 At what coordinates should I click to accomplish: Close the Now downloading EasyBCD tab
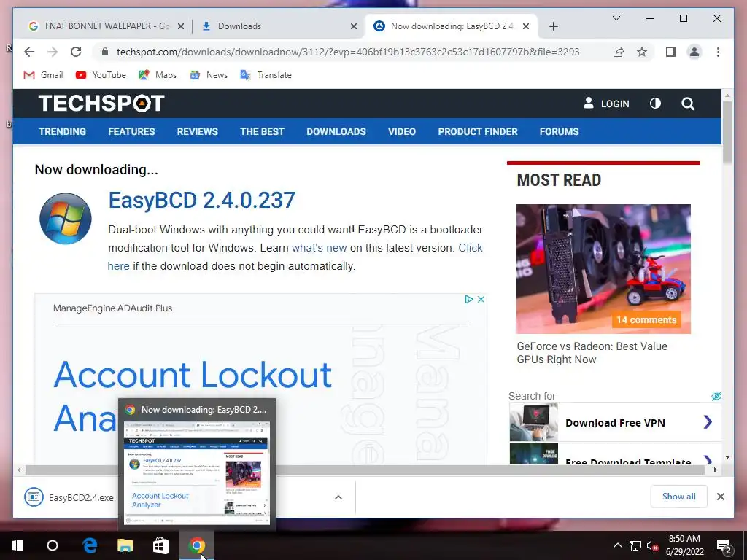coord(526,26)
